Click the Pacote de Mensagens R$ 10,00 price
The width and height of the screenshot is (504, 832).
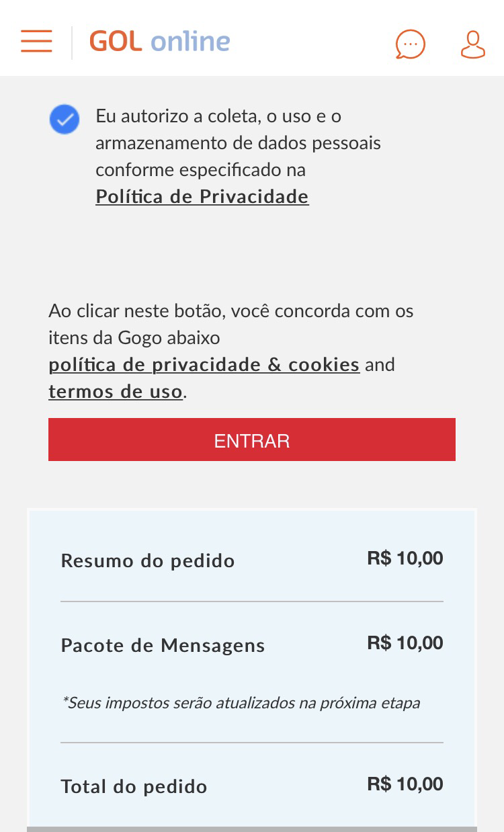(x=405, y=643)
